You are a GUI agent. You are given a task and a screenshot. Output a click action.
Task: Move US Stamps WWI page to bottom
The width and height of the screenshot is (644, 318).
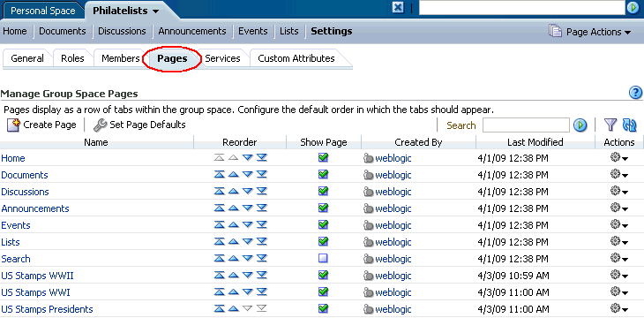pos(262,292)
